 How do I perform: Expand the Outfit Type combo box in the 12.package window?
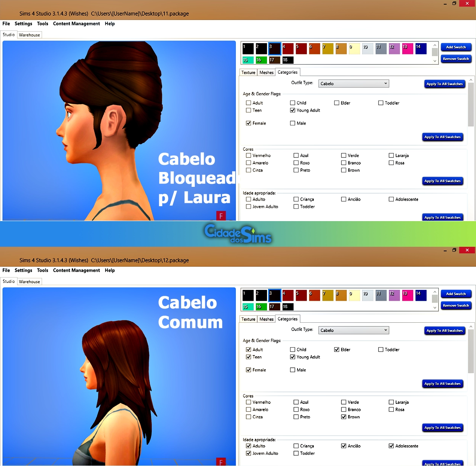click(354, 331)
